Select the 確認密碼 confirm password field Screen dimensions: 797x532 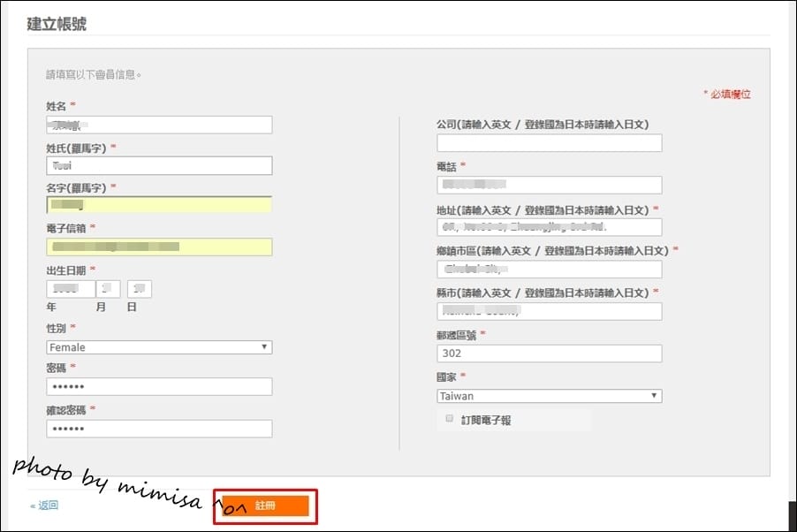[x=159, y=428]
